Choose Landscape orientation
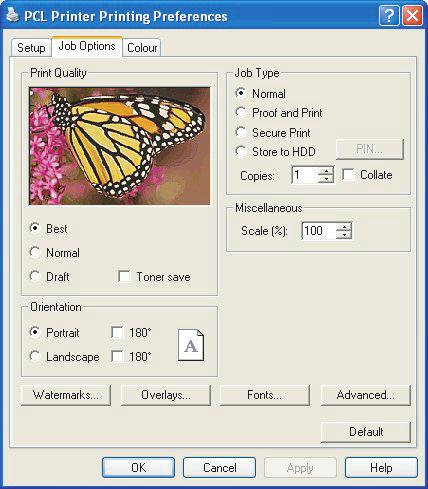The image size is (428, 489). 35,356
